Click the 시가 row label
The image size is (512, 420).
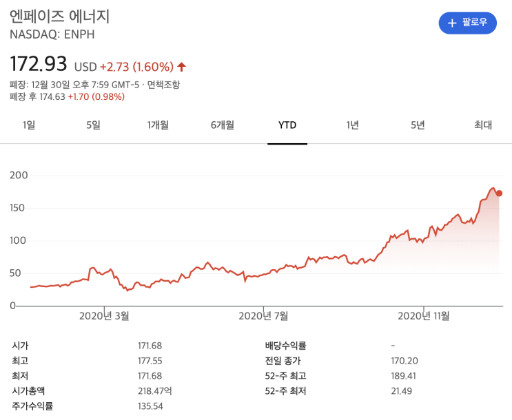coord(20,346)
